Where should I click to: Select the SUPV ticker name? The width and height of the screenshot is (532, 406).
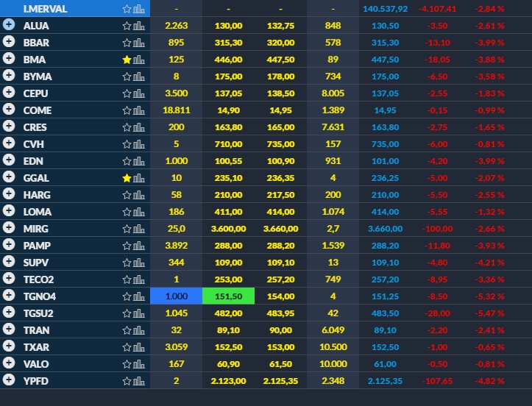(36, 263)
